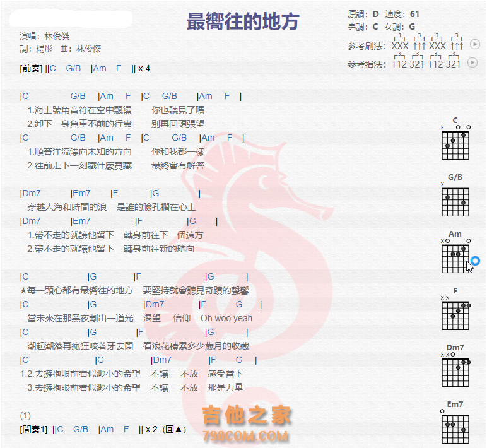Viewport: 487px width, 448px height.
Task: Click lyric 轉身前往下一個遠方
Action: pyautogui.click(x=163, y=235)
